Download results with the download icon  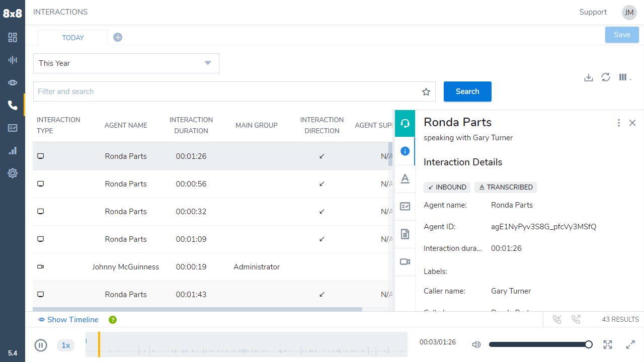pyautogui.click(x=588, y=77)
